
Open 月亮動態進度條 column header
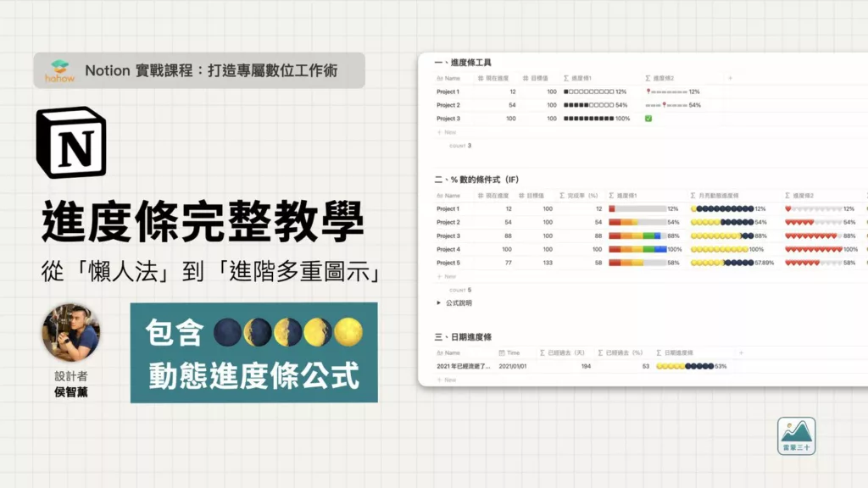(x=714, y=196)
